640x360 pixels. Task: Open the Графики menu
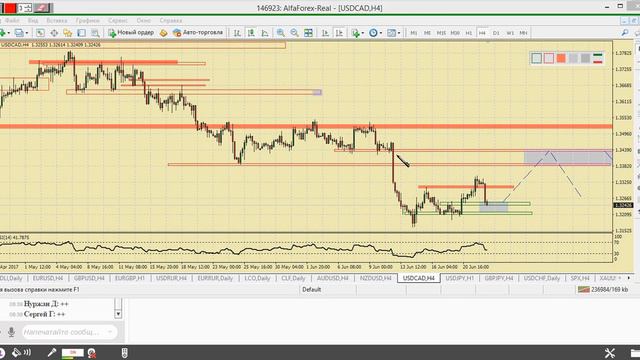pyautogui.click(x=88, y=20)
